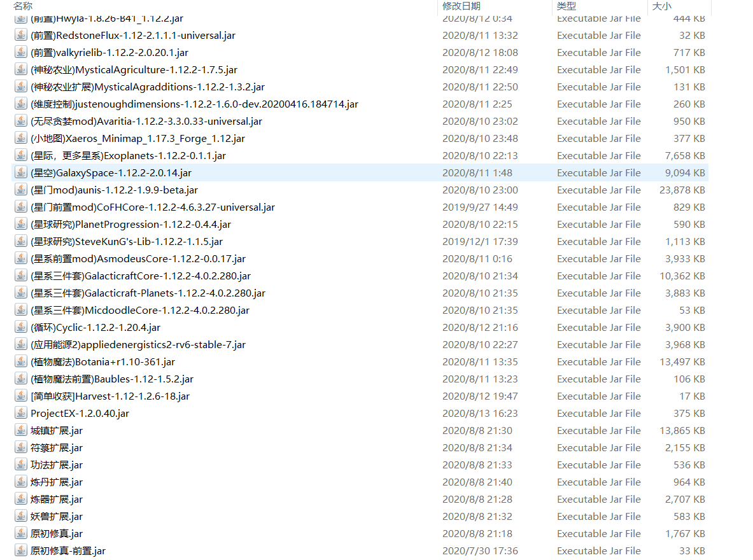Select the Avaritia-1.12.2-3.3.0.33-universal.jar file

pos(146,121)
